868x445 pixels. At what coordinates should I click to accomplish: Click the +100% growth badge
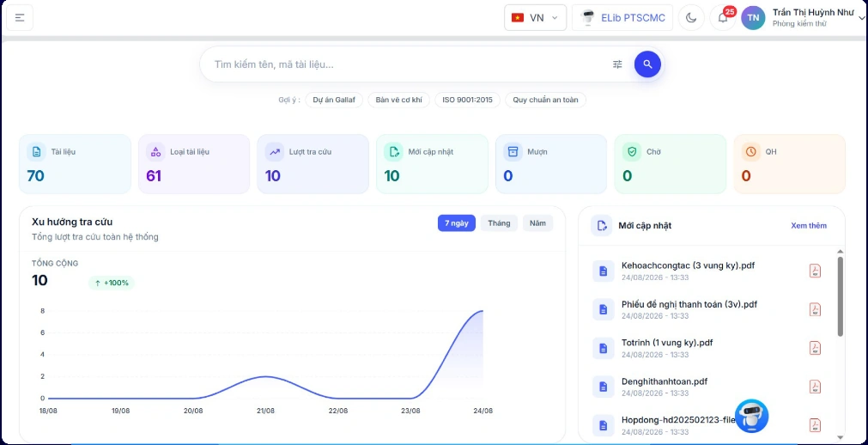click(112, 283)
